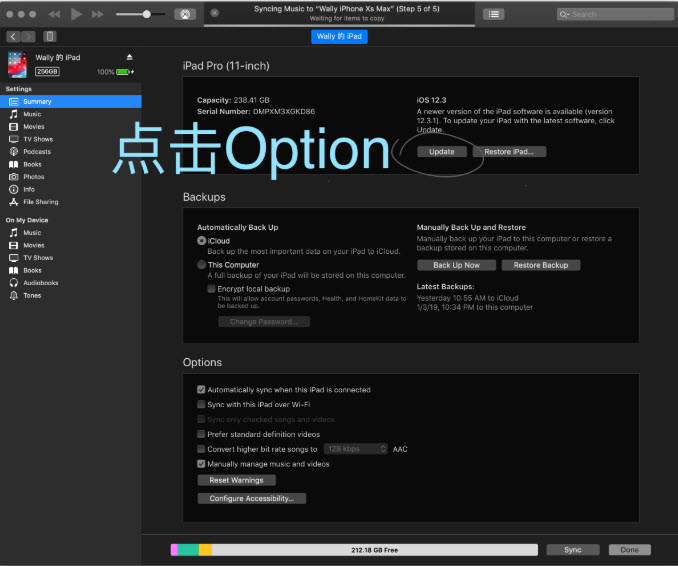
Task: Open the AirPlay output icon
Action: [185, 14]
